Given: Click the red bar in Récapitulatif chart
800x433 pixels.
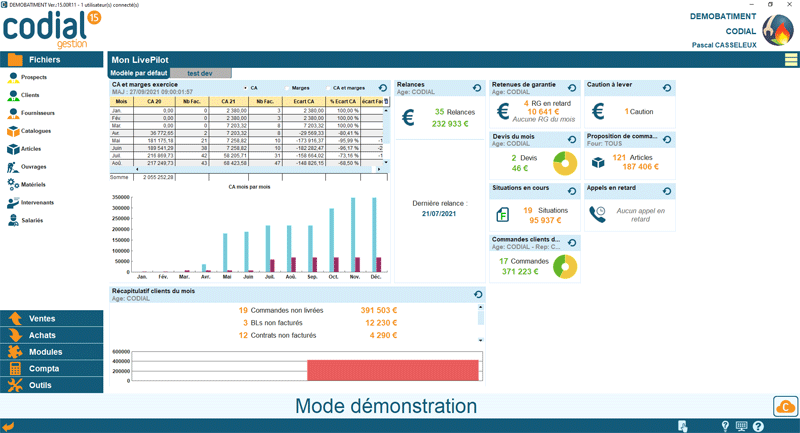Looking at the screenshot, I should [x=393, y=370].
